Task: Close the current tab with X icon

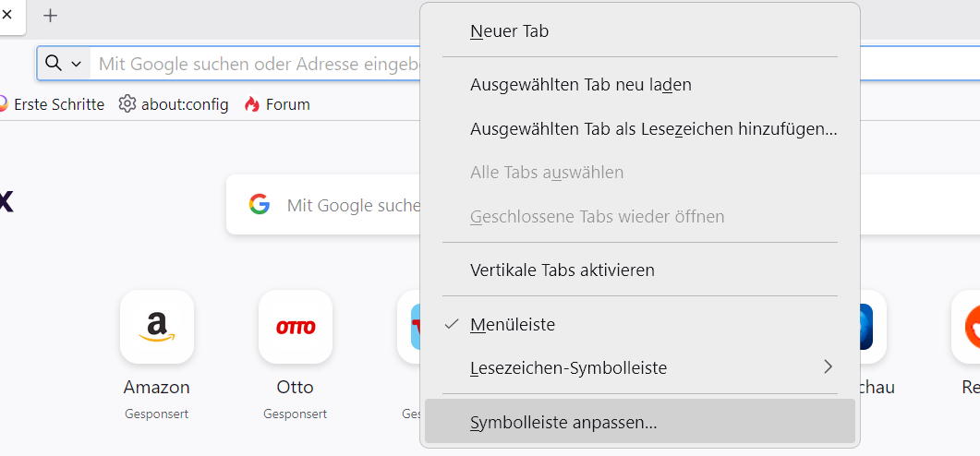Action: [7, 15]
